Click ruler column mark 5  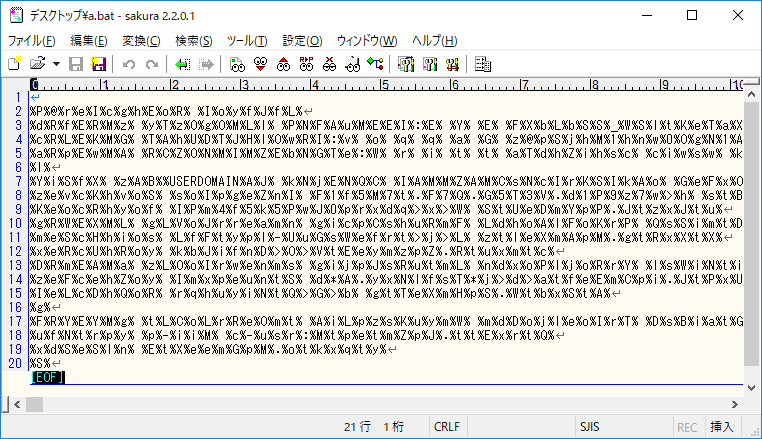click(384, 85)
